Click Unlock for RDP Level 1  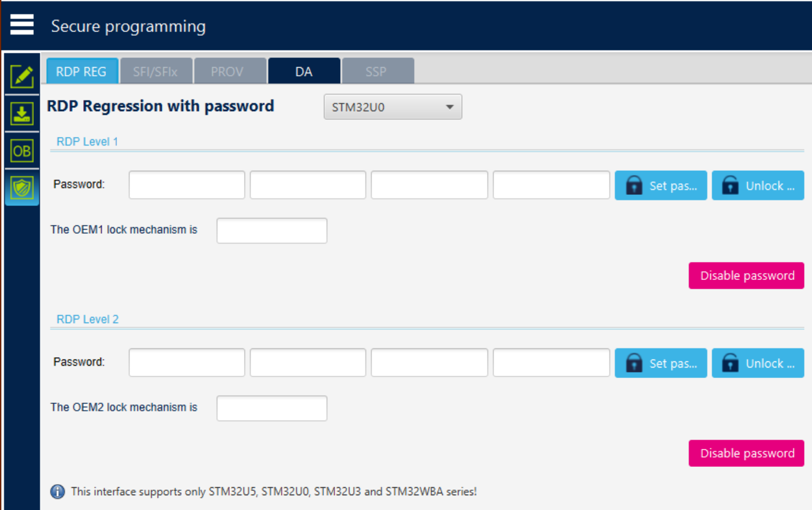(758, 185)
